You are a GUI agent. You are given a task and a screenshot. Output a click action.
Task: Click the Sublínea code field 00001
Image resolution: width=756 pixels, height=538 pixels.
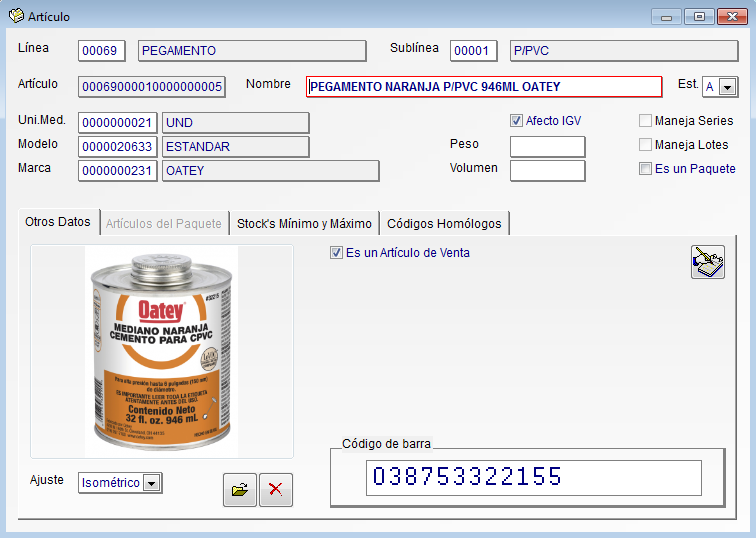point(473,51)
